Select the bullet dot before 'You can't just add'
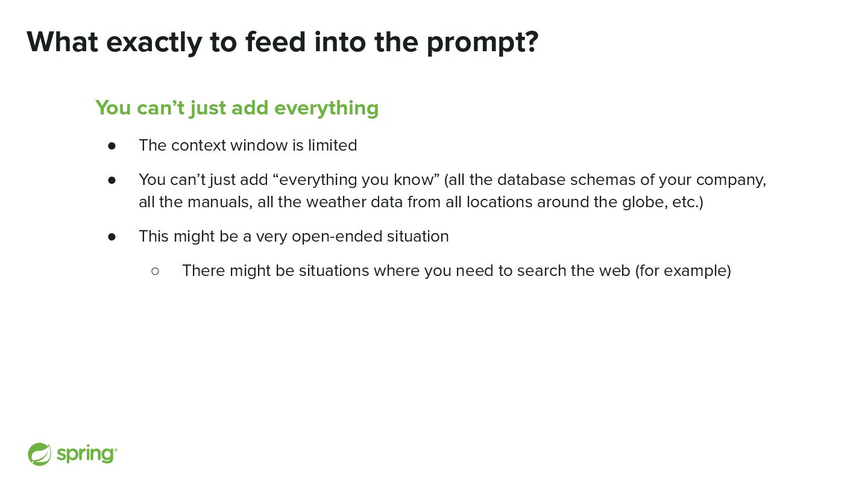 click(x=112, y=180)
